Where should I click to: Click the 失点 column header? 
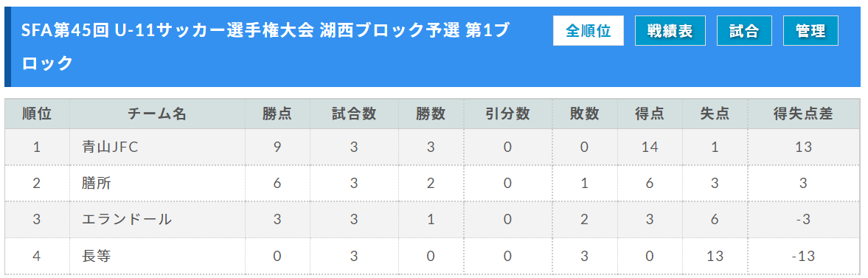(x=715, y=114)
